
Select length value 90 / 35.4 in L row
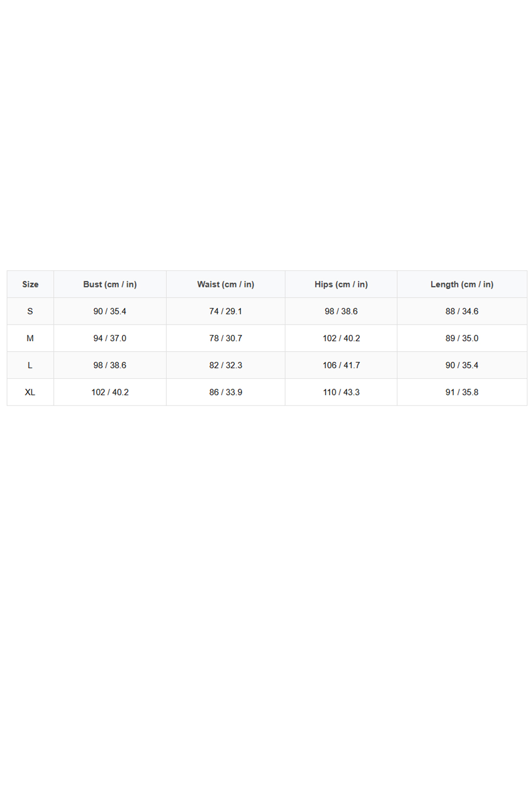coord(462,365)
